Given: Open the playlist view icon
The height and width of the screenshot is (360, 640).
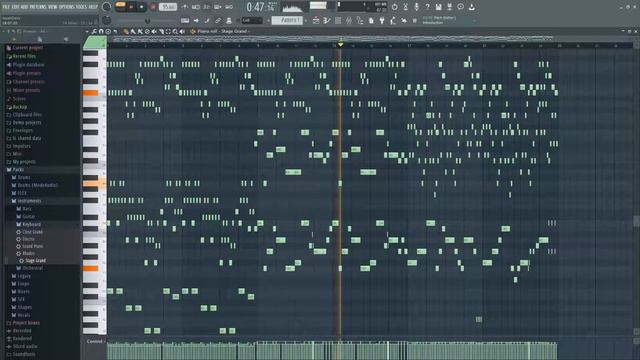Looking at the screenshot, I should (316, 20).
